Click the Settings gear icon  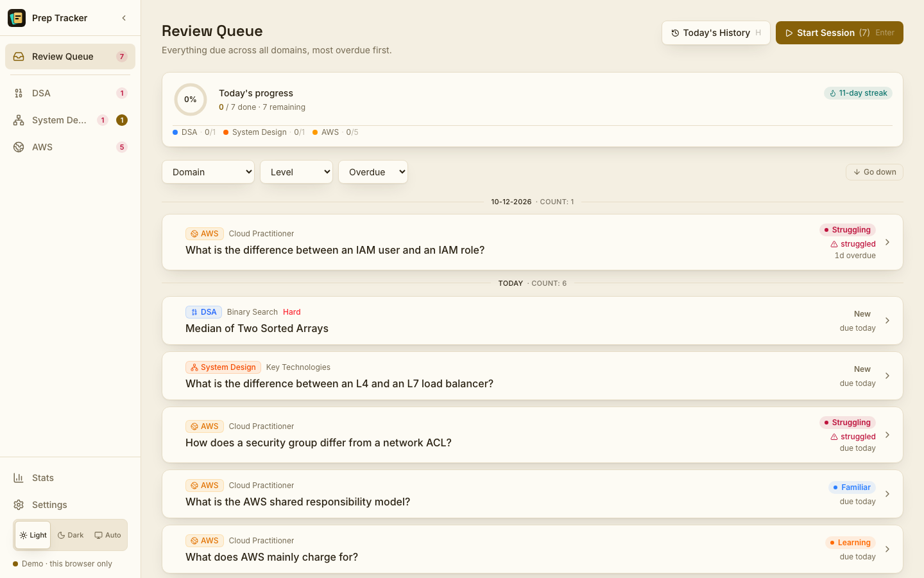click(19, 505)
